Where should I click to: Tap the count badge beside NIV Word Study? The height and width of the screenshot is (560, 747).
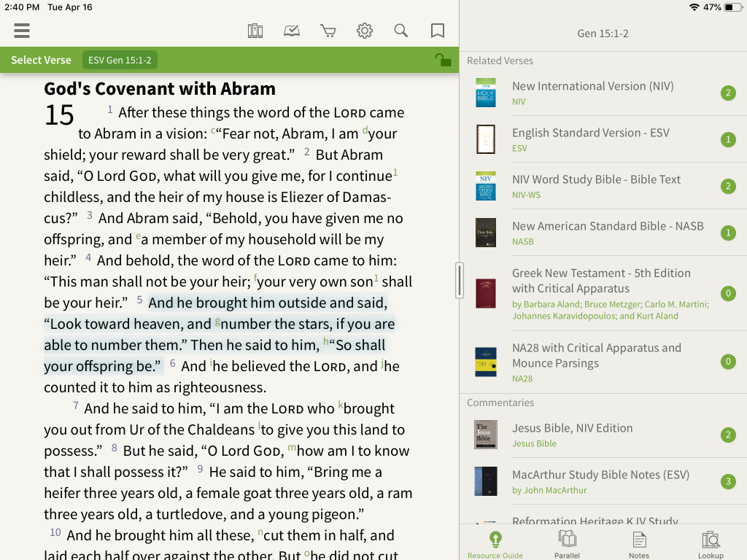pos(728,186)
